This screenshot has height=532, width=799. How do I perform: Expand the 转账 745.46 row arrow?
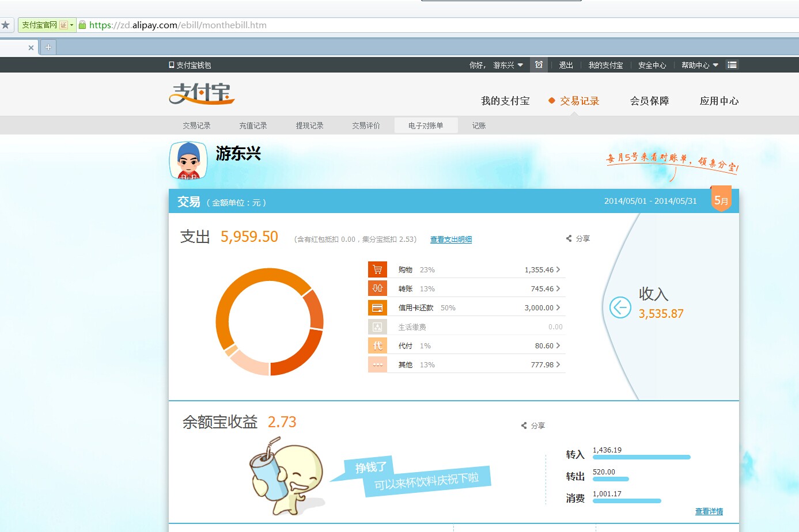click(x=558, y=288)
